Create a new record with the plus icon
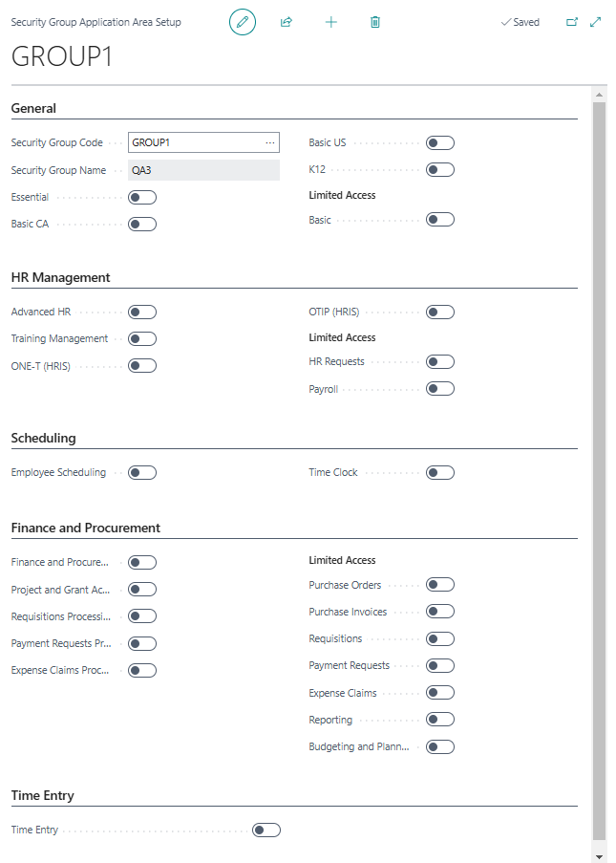 [330, 21]
